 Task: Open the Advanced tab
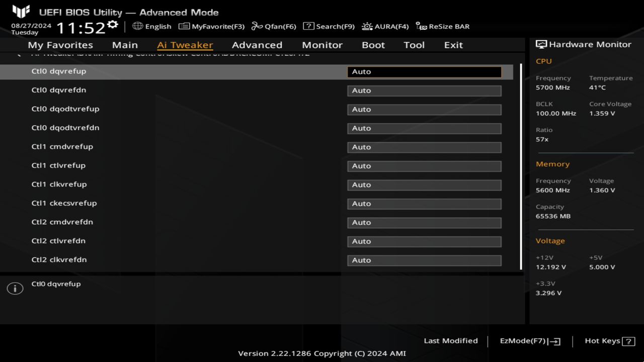click(257, 45)
